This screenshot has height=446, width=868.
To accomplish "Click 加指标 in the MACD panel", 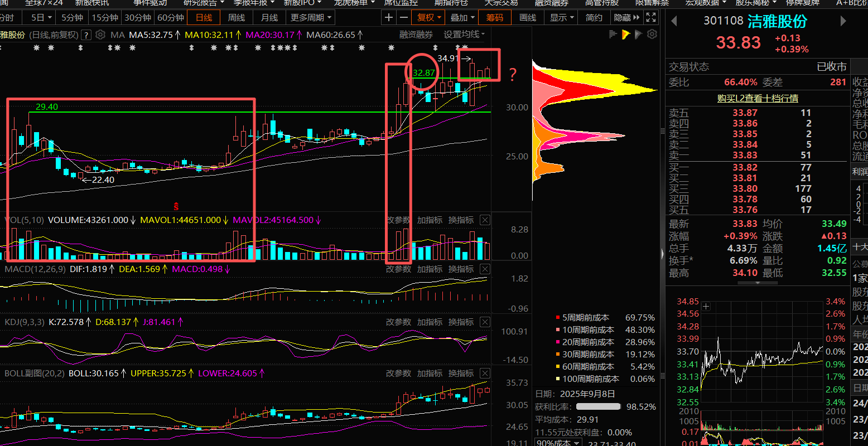I will [x=430, y=269].
